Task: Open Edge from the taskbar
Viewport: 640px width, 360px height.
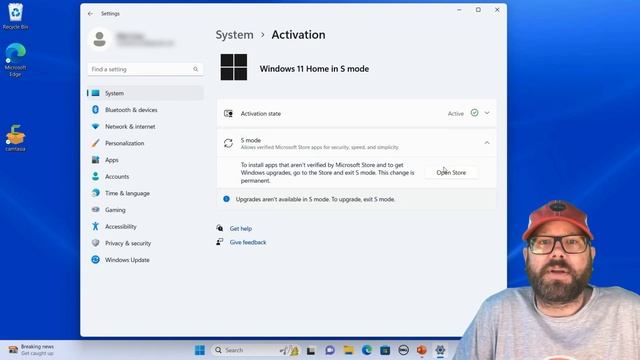Action: tap(367, 350)
